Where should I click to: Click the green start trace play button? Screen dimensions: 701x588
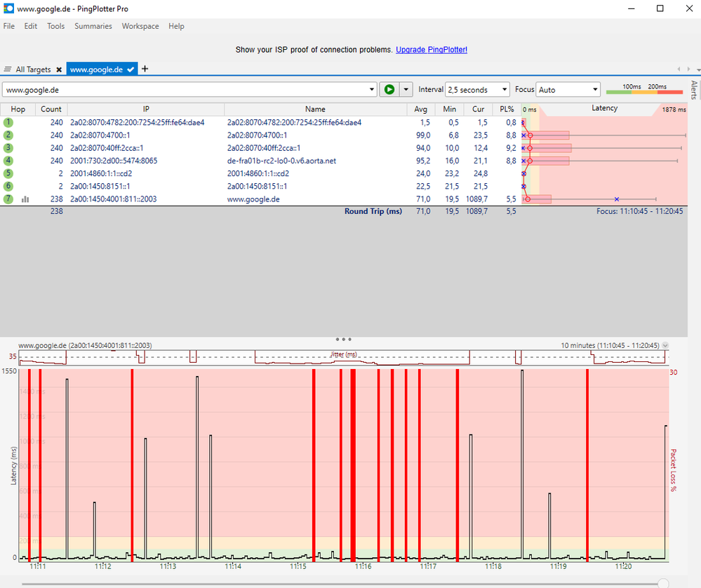(x=389, y=89)
